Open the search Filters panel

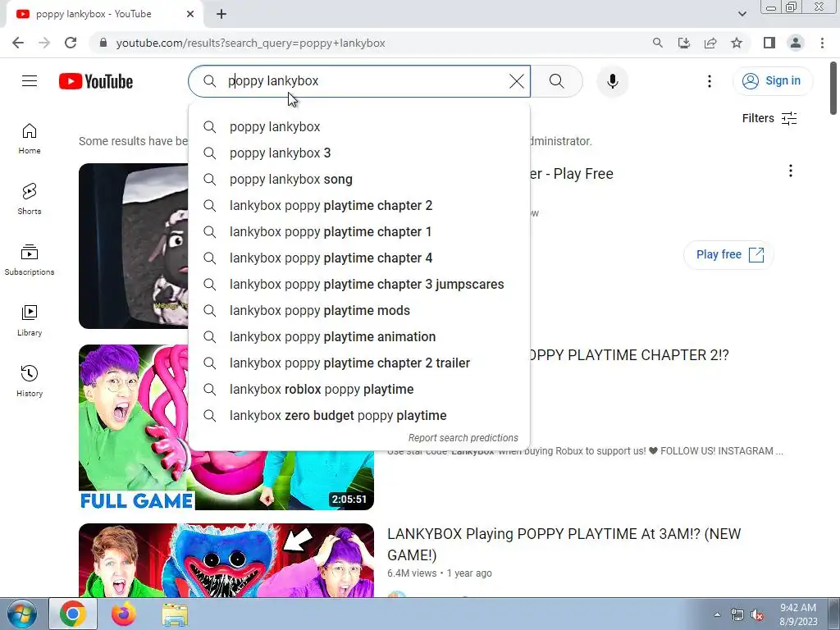(769, 118)
